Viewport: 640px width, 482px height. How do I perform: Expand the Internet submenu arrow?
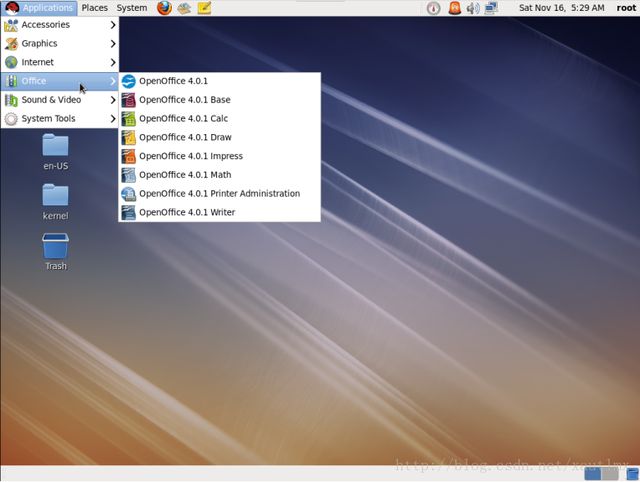click(x=113, y=62)
